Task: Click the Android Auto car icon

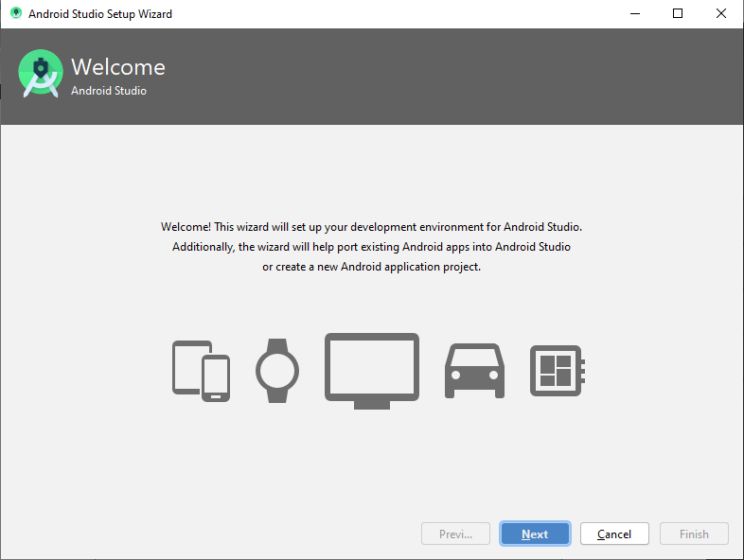Action: pos(474,371)
